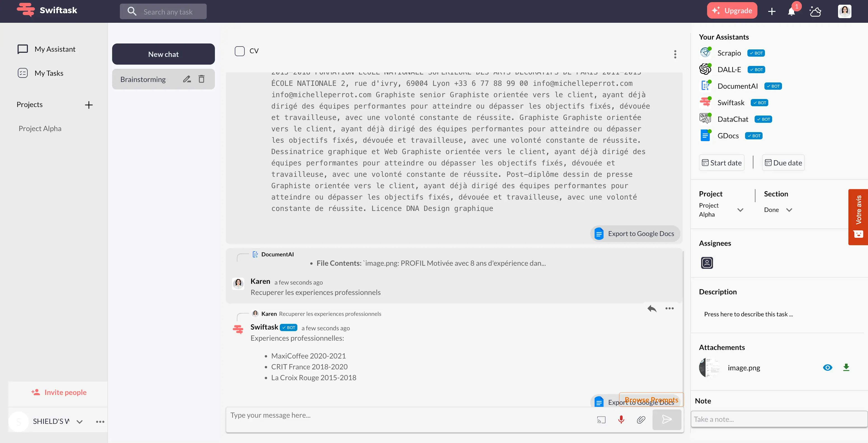Click the microphone voice input icon
The image size is (868, 443).
(x=621, y=420)
